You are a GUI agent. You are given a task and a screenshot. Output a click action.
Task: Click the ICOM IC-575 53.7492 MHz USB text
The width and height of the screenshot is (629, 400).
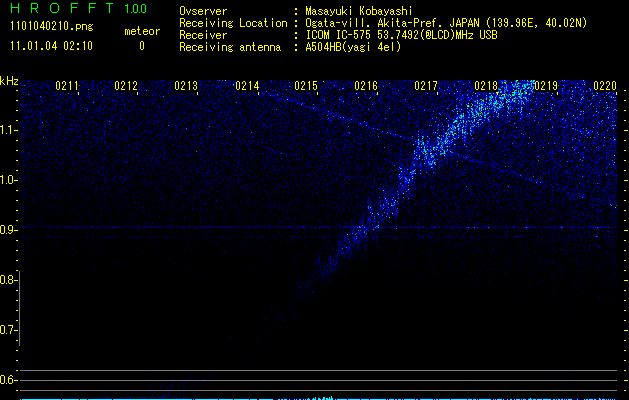(x=401, y=35)
